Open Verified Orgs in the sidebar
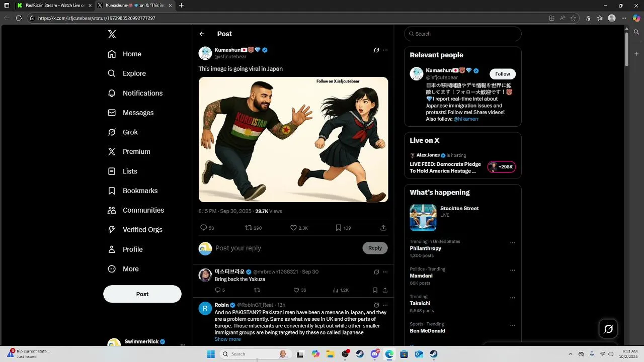The height and width of the screenshot is (362, 644). [135, 229]
